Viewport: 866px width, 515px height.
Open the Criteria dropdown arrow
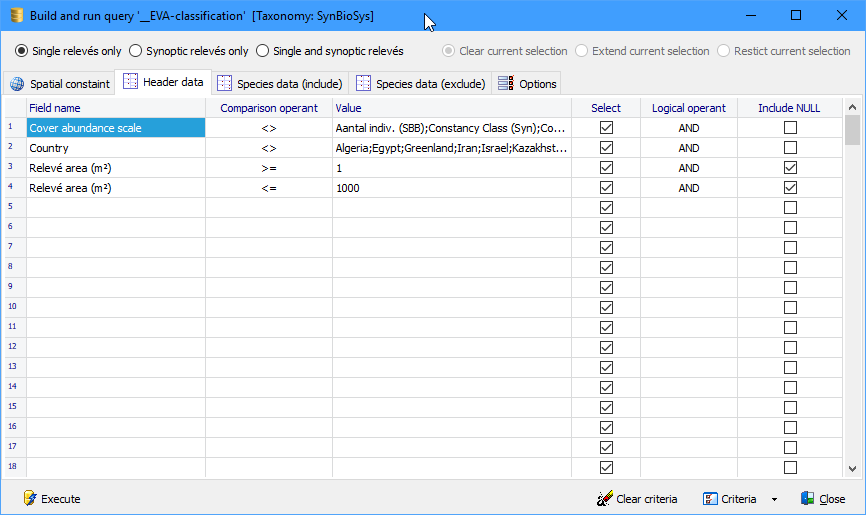click(773, 499)
